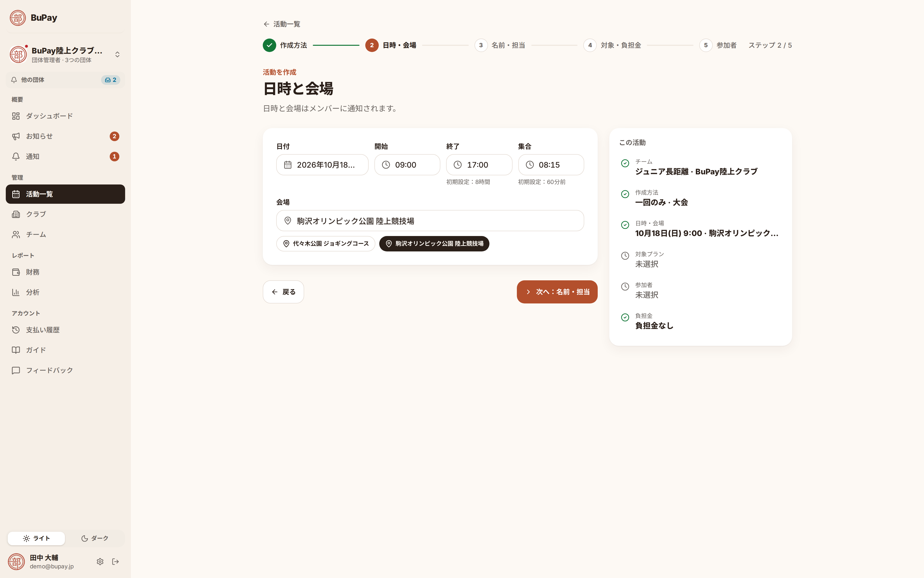This screenshot has height=578, width=924.
Task: Click the logout icon at bottom
Action: (x=115, y=562)
